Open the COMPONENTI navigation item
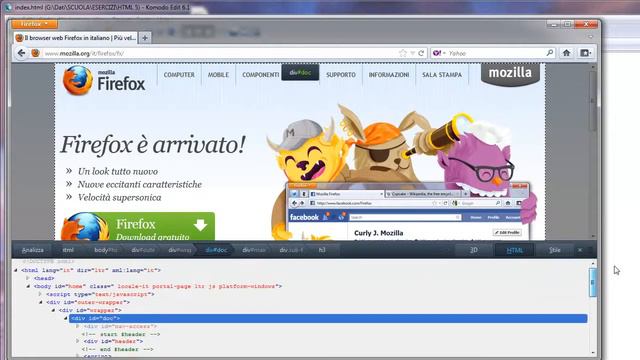Image resolution: width=640 pixels, height=360 pixels. click(260, 75)
